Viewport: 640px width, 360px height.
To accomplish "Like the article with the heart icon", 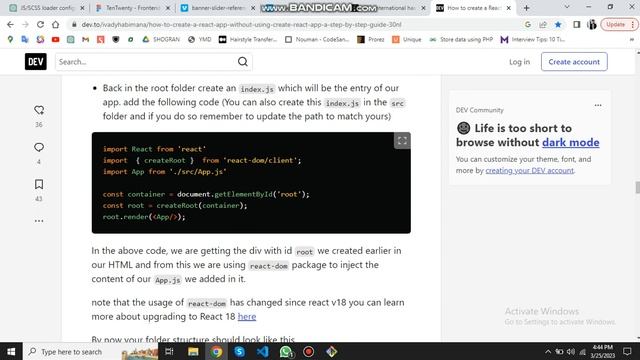I will [39, 110].
